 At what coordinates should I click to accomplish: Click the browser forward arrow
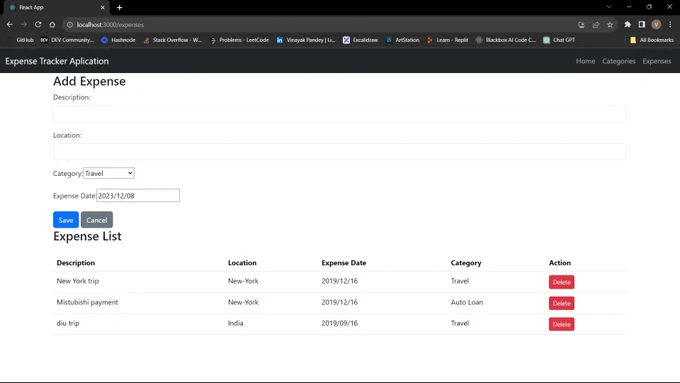(24, 25)
